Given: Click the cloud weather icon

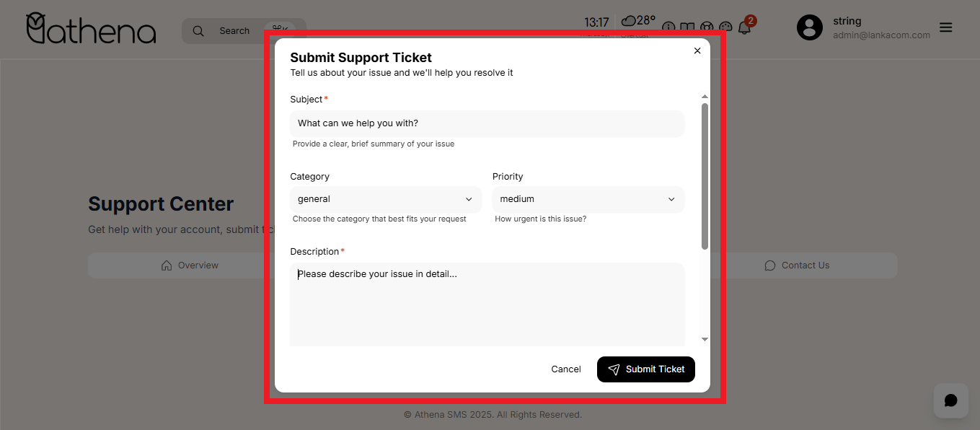Looking at the screenshot, I should coord(628,20).
